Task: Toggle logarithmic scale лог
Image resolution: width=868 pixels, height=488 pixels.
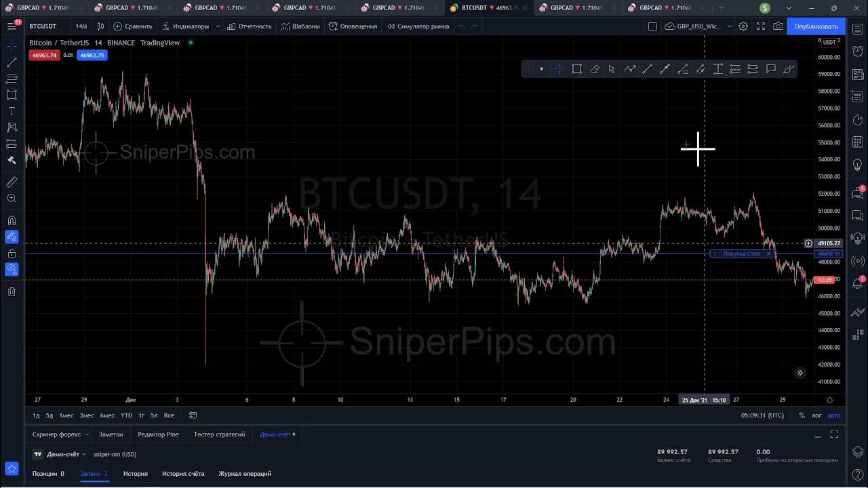Action: click(816, 415)
